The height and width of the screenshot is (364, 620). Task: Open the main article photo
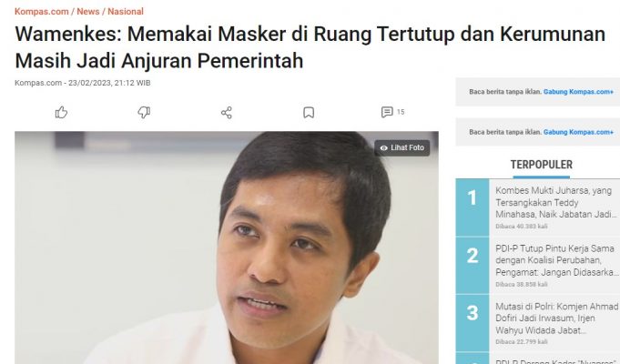[x=227, y=248]
